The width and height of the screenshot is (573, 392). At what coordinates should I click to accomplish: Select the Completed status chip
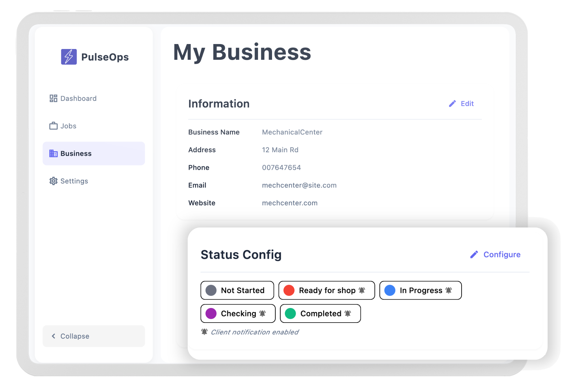(x=320, y=313)
